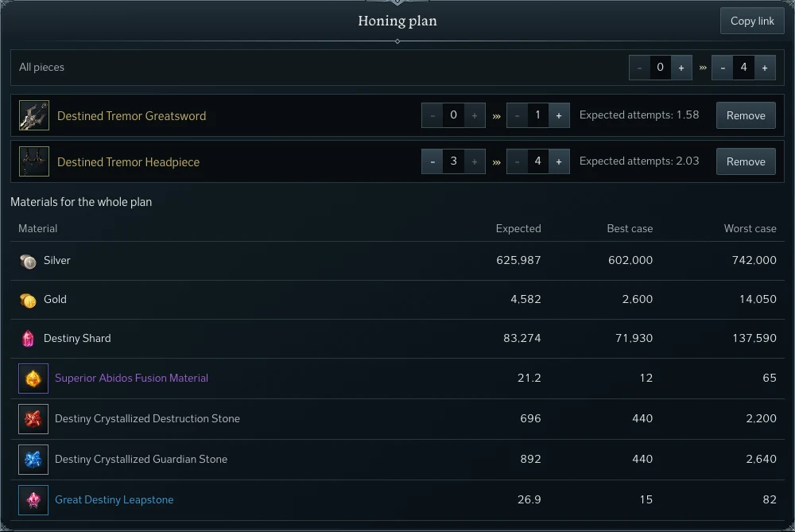This screenshot has width=795, height=532.
Task: Click the Destiny Crystallized Destruction Stone icon
Action: (x=33, y=419)
